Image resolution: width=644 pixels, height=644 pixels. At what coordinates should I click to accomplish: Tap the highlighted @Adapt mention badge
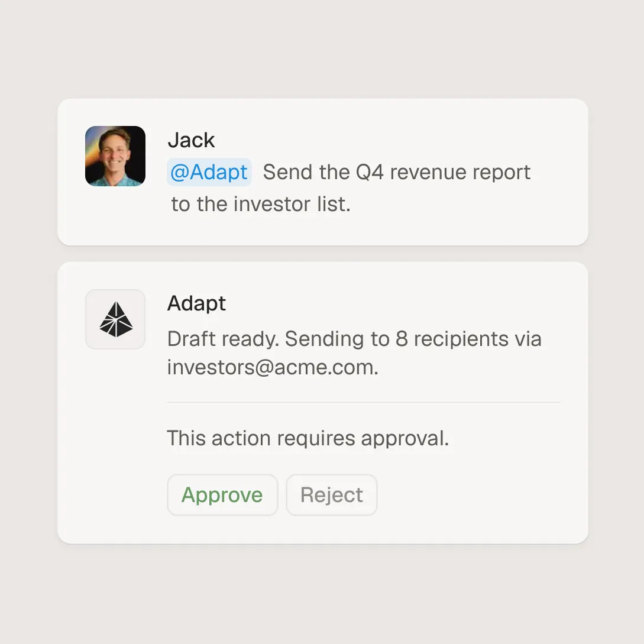[209, 172]
